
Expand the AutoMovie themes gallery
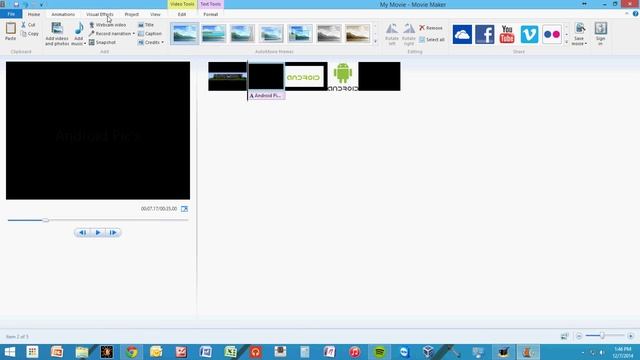point(376,41)
